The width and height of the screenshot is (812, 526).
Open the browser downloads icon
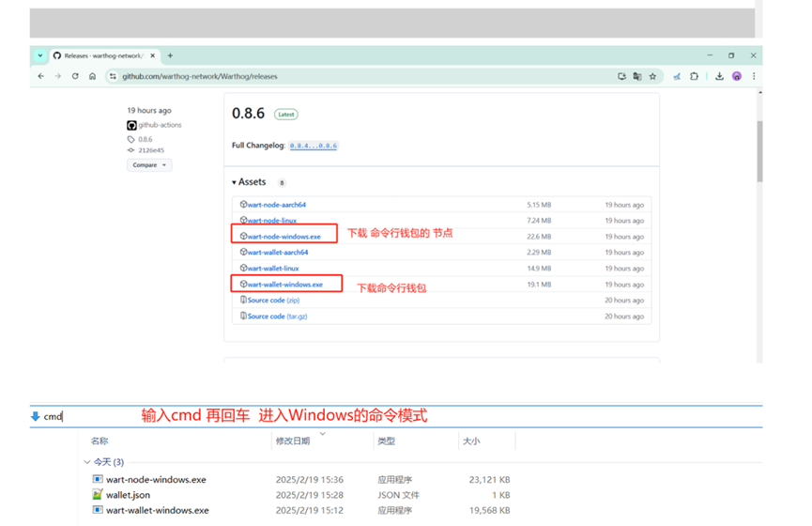click(719, 76)
